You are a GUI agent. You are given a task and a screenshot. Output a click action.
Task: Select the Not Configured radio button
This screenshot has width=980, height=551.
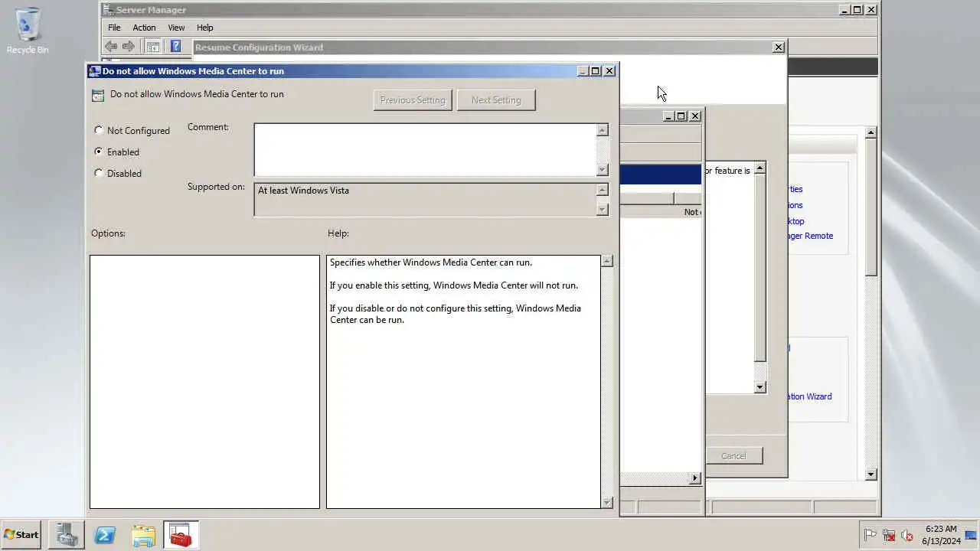point(99,130)
